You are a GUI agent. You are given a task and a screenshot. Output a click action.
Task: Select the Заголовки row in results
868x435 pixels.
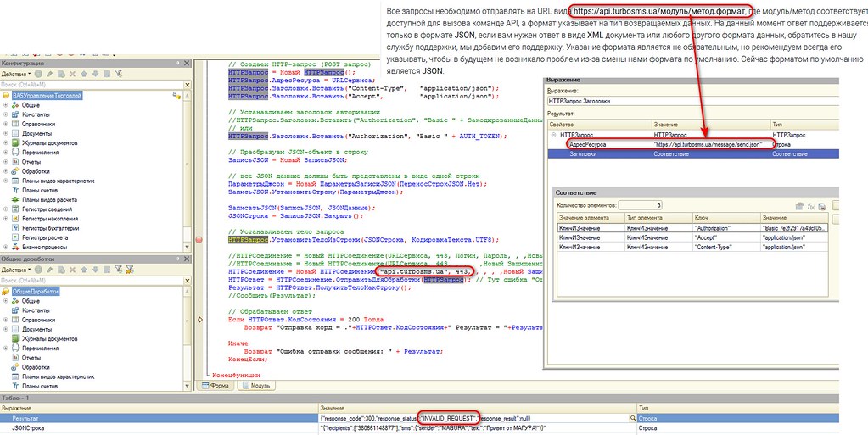(x=582, y=153)
